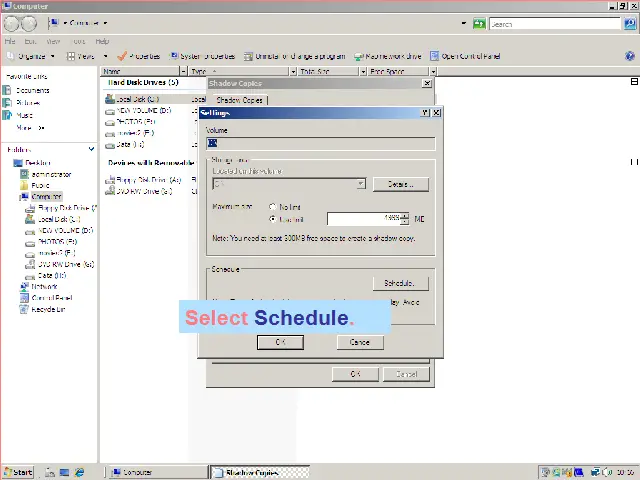Close the Shadow Copies window
The height and width of the screenshot is (480, 640).
[427, 83]
